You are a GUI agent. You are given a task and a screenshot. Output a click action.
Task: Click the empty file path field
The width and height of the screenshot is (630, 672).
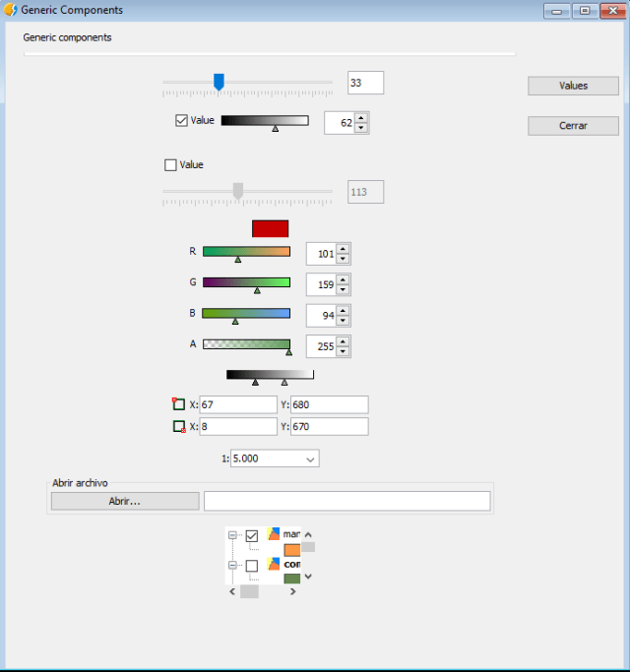tap(346, 501)
